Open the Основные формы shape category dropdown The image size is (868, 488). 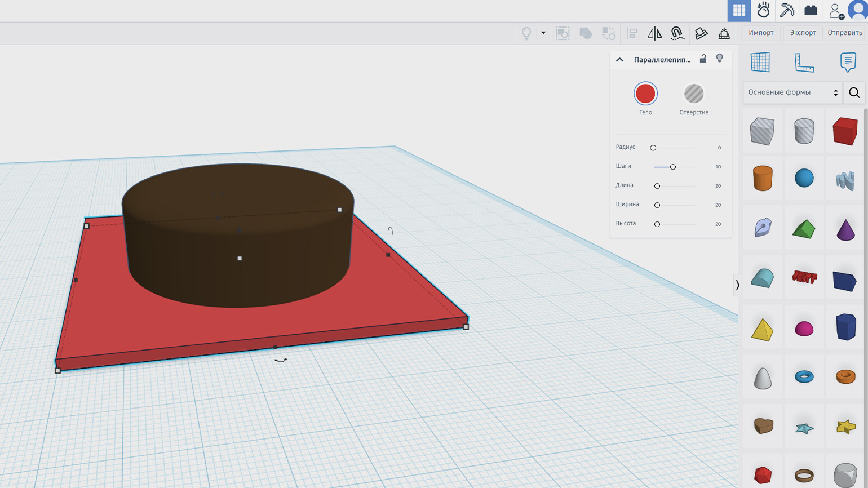[x=792, y=92]
